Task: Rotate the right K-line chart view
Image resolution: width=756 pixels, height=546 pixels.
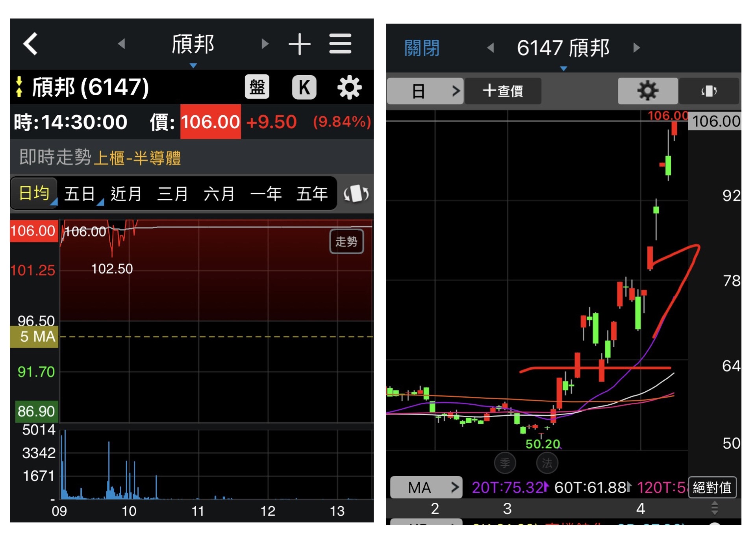Action: (x=709, y=91)
